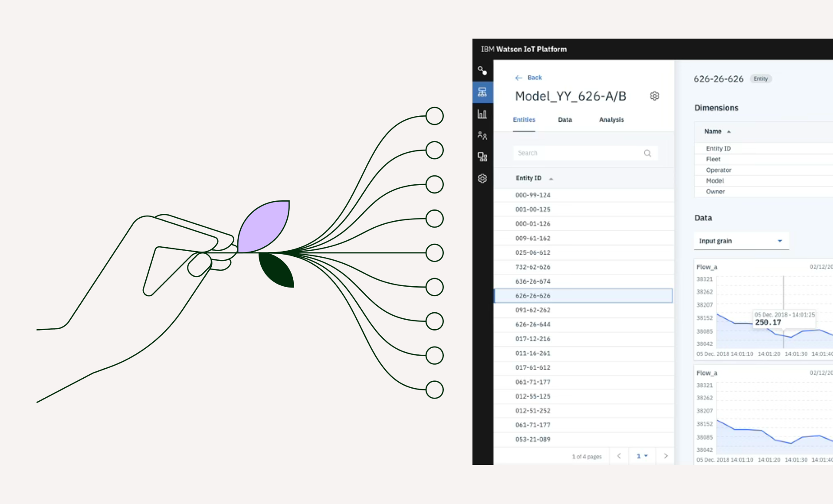Screen dimensions: 833x504
Task: Open the key/API search tool in the sidebar
Action: (482, 70)
